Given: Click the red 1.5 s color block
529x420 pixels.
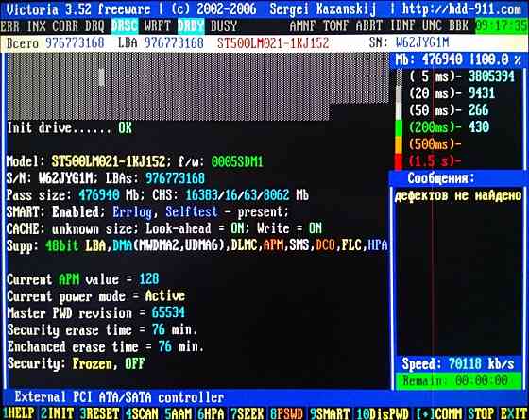Looking at the screenshot, I should (x=399, y=161).
